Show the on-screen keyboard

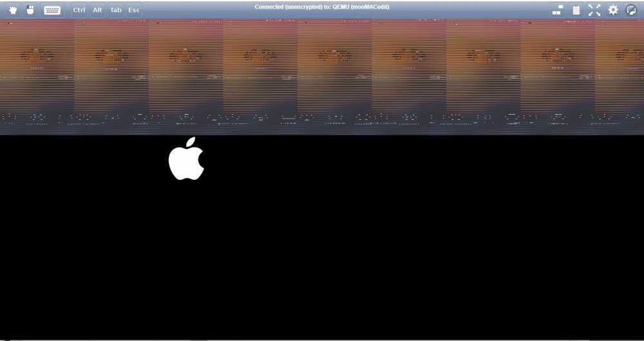click(52, 10)
